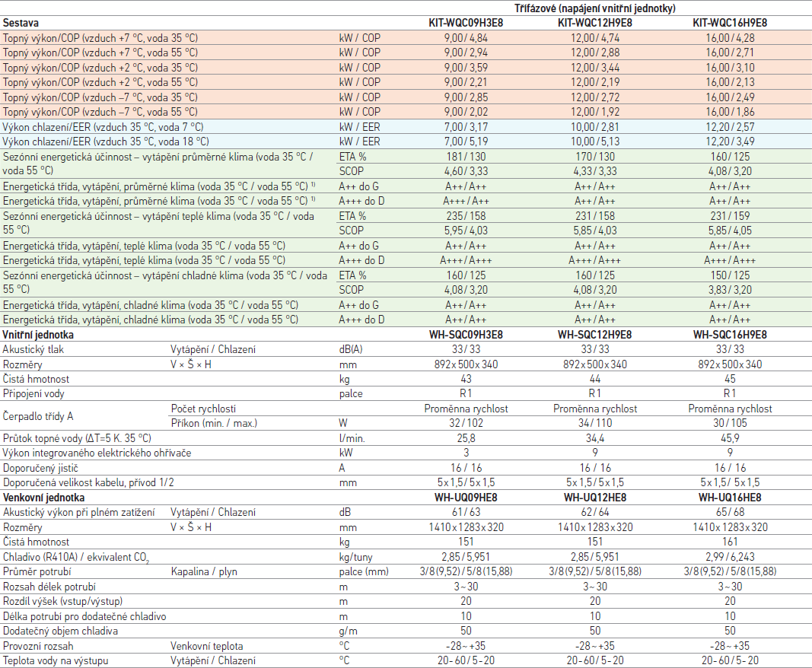The image size is (812, 668).
Task: Select row label 'Topný výkon/COP (vzduch +7 °C, voda 55 °C)'
Action: (100, 52)
